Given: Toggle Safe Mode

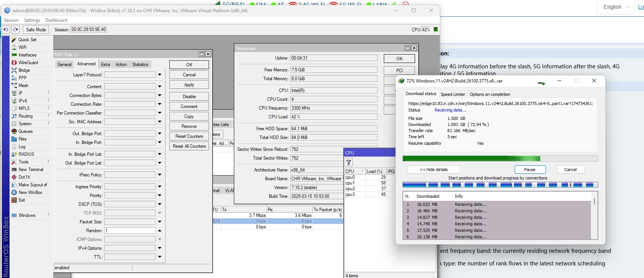Looking at the screenshot, I should [x=36, y=29].
